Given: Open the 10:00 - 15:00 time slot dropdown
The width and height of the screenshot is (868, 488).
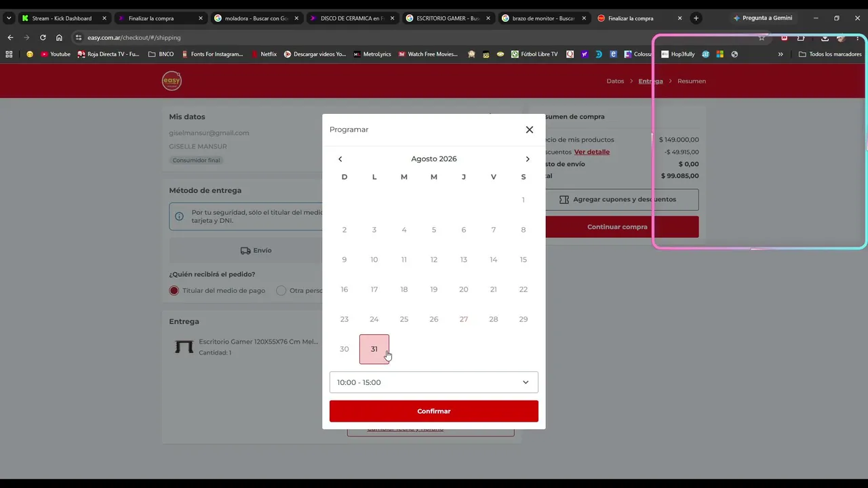Looking at the screenshot, I should tap(434, 382).
